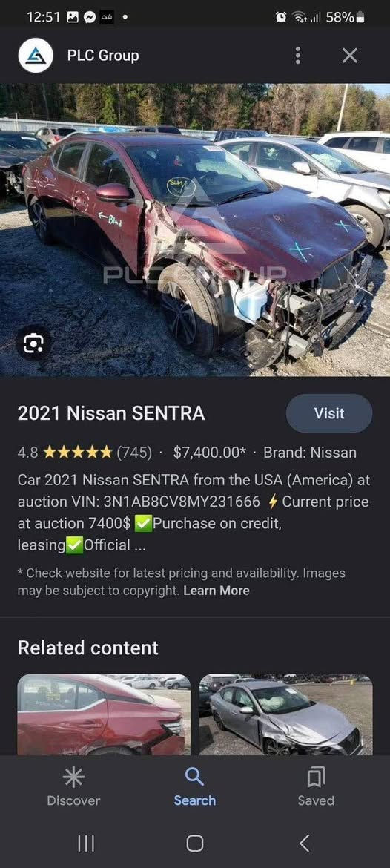This screenshot has height=868, width=390.
Task: Open the Saved tab
Action: click(x=316, y=786)
